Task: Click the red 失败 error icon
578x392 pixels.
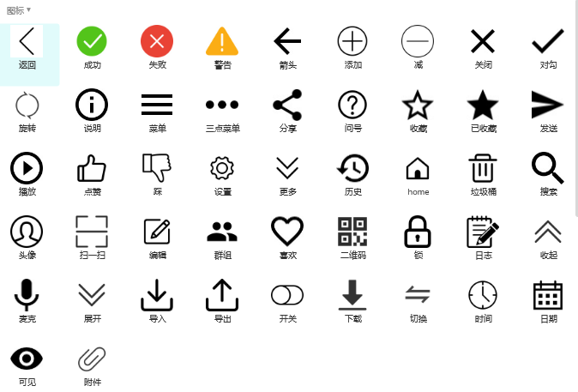Action: coord(157,41)
